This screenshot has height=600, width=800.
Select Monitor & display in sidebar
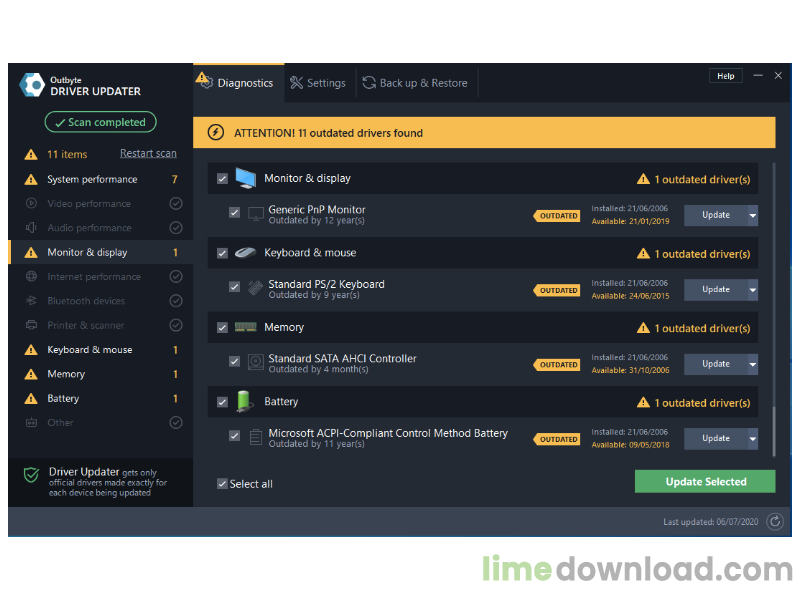point(101,252)
